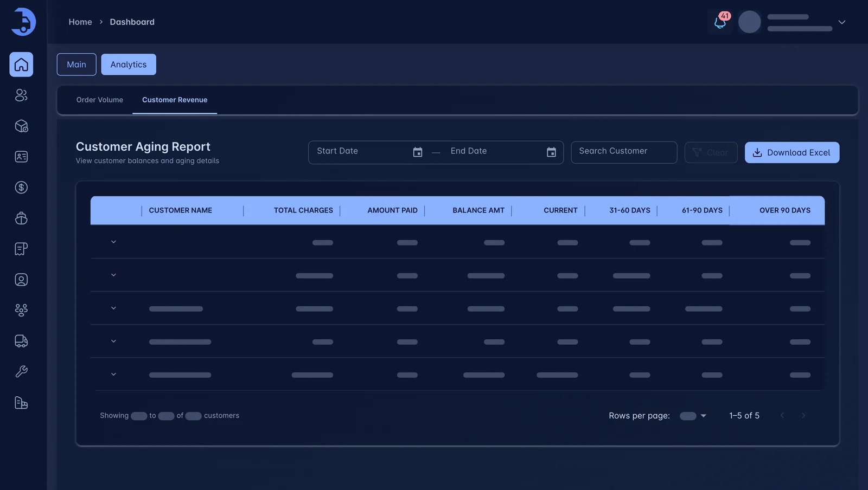Screen dimensions: 868x490
Task: Open the user account dropdown chevron
Action: [842, 22]
